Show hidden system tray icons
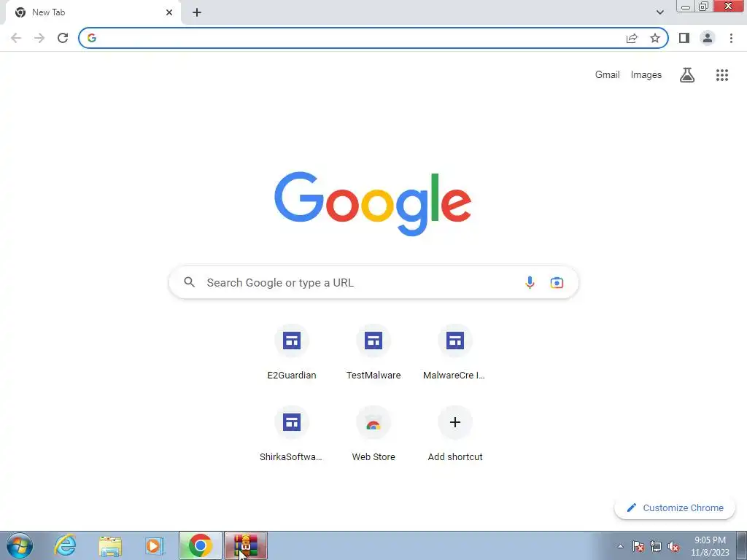Image resolution: width=747 pixels, height=560 pixels. tap(620, 546)
